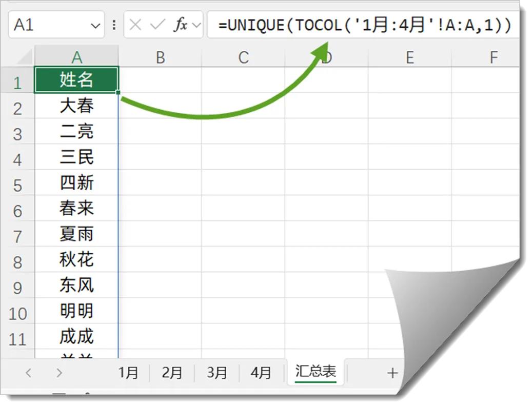This screenshot has width=532, height=407.
Task: Click the cell containing 四新
Action: (76, 182)
